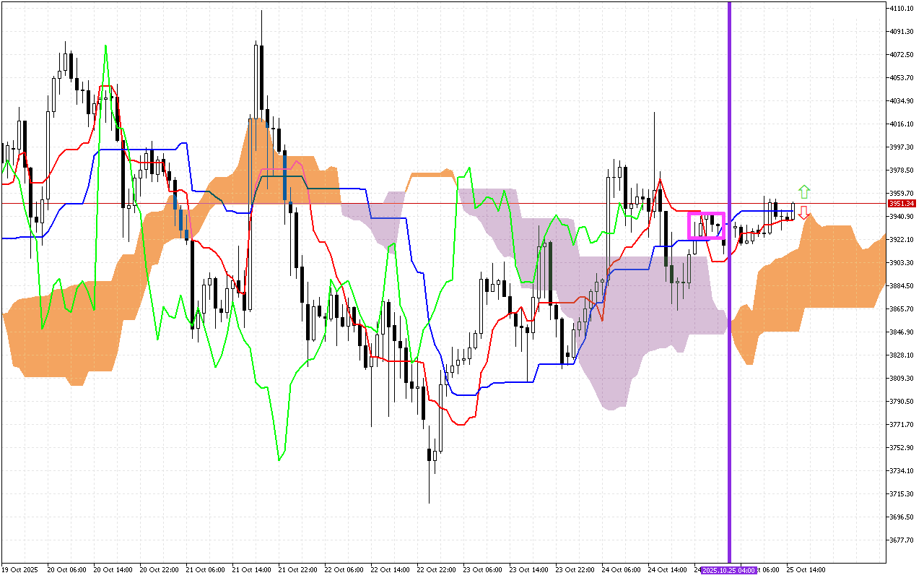The height and width of the screenshot is (578, 924).
Task: Select the highlighted 2025.10.25 04:00 time tag
Action: pos(728,570)
